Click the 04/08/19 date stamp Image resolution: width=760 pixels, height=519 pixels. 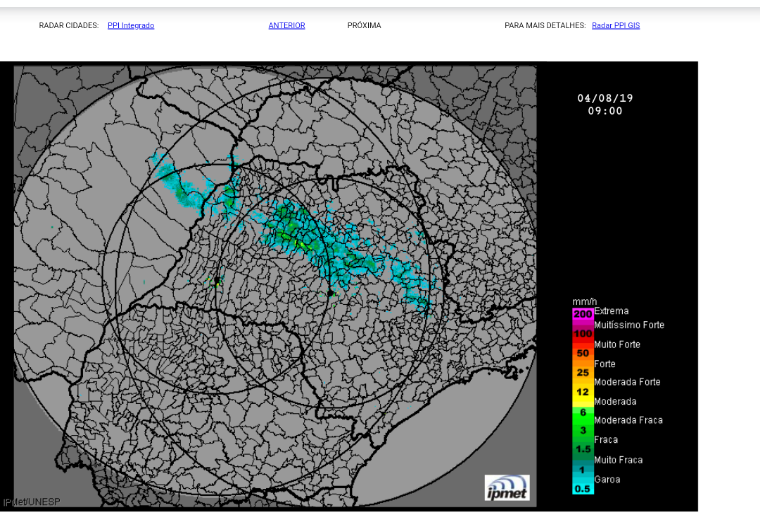click(605, 98)
